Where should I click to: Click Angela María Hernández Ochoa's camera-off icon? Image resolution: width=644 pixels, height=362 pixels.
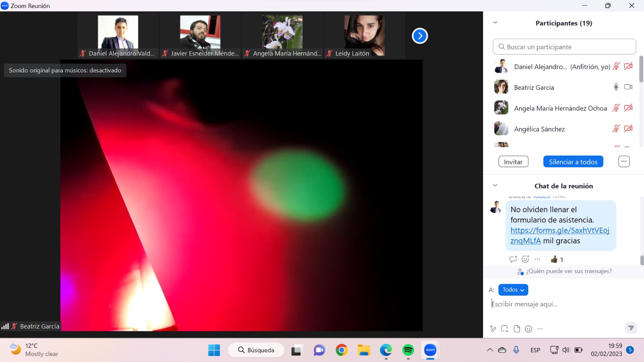[628, 108]
